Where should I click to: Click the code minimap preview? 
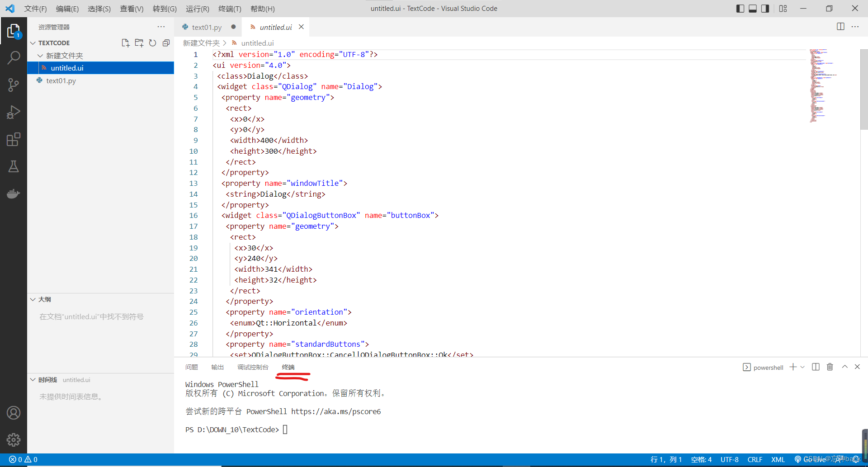point(823,85)
